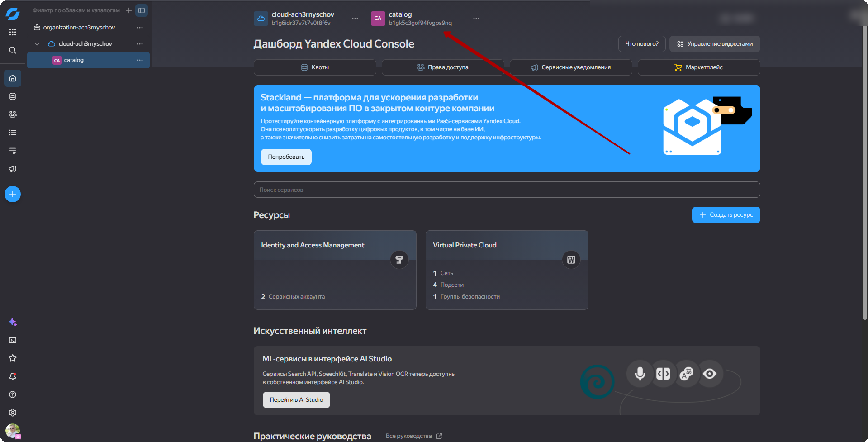Add a cloud via the filter plus icon
The height and width of the screenshot is (442, 868).
129,10
